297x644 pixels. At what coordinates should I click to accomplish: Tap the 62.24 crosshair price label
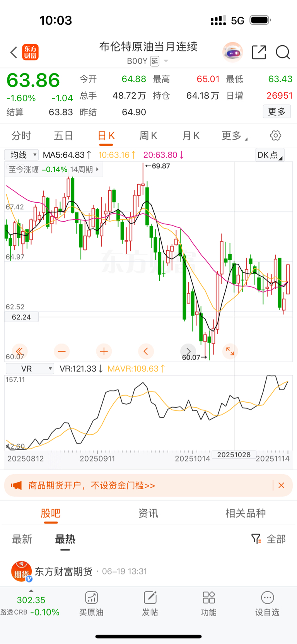(x=21, y=317)
